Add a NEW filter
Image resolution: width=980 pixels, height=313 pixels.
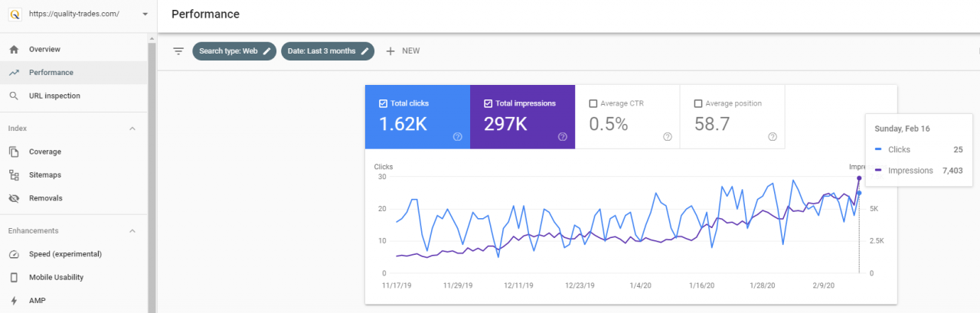(403, 51)
